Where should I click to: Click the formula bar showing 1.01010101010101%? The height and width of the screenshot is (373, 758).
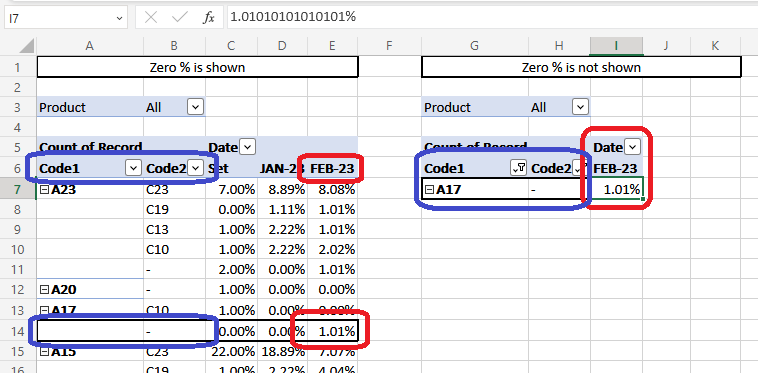pyautogui.click(x=492, y=17)
